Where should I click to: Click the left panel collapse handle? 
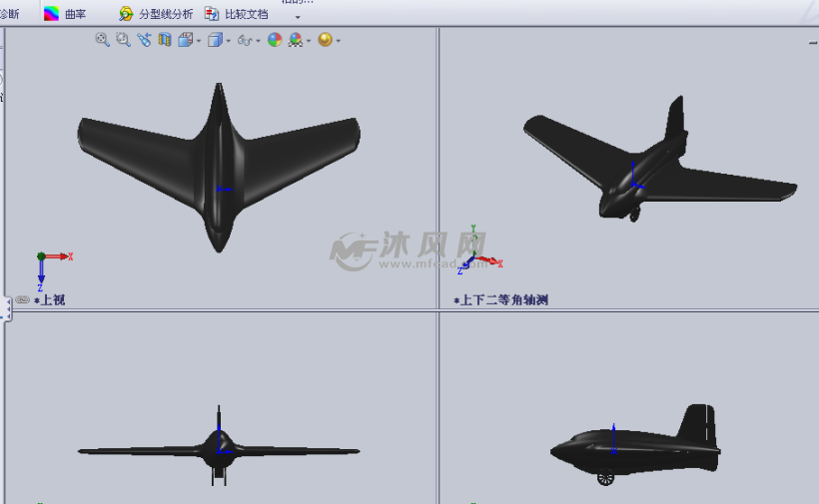click(7, 309)
